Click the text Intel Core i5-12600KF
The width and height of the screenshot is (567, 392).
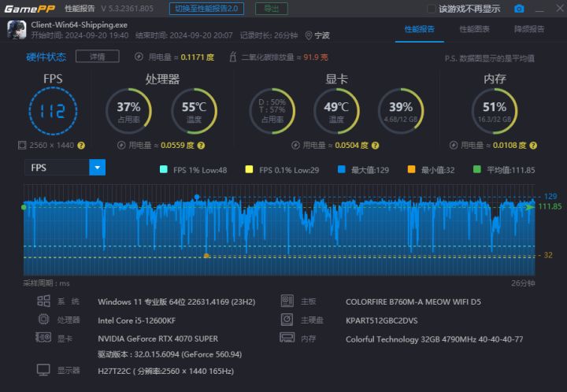click(x=137, y=320)
